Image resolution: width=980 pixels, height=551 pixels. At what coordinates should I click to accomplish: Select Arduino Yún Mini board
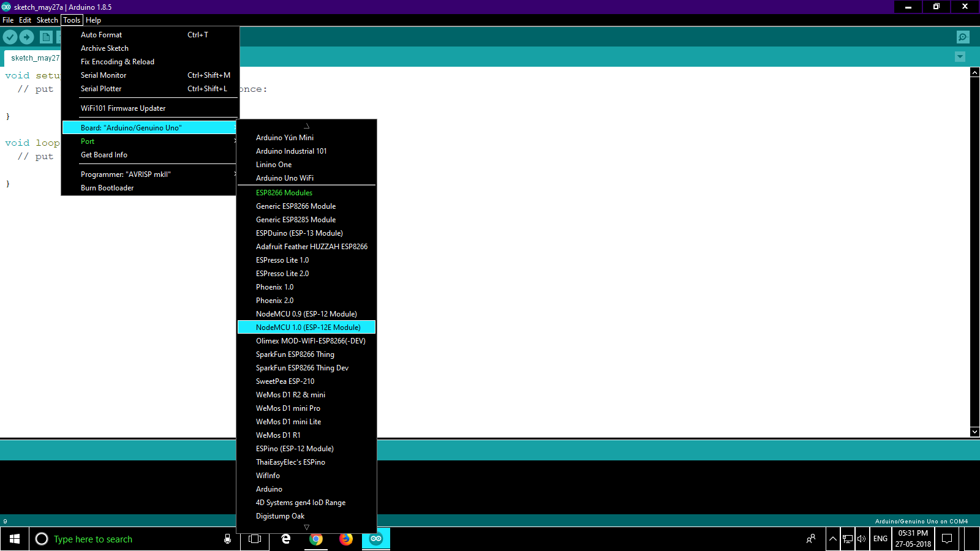point(306,138)
